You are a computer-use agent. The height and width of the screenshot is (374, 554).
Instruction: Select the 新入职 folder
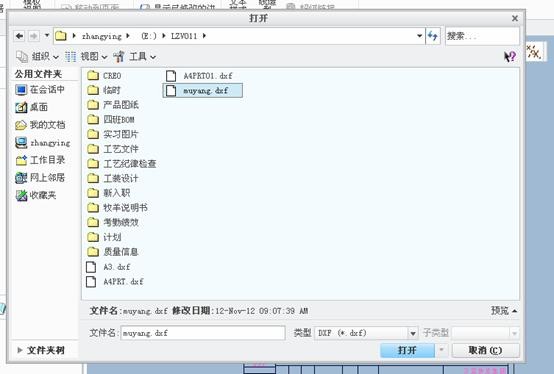click(x=109, y=193)
